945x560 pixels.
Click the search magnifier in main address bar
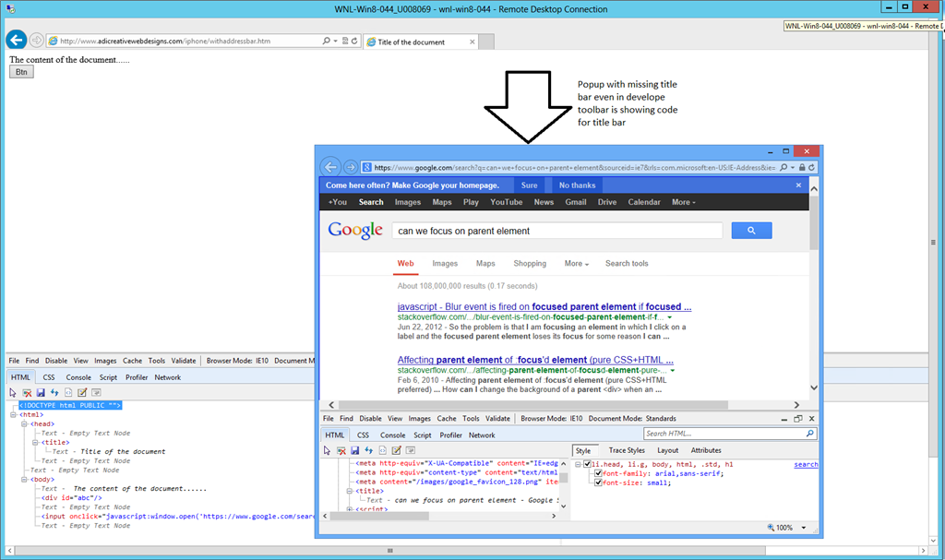click(326, 41)
